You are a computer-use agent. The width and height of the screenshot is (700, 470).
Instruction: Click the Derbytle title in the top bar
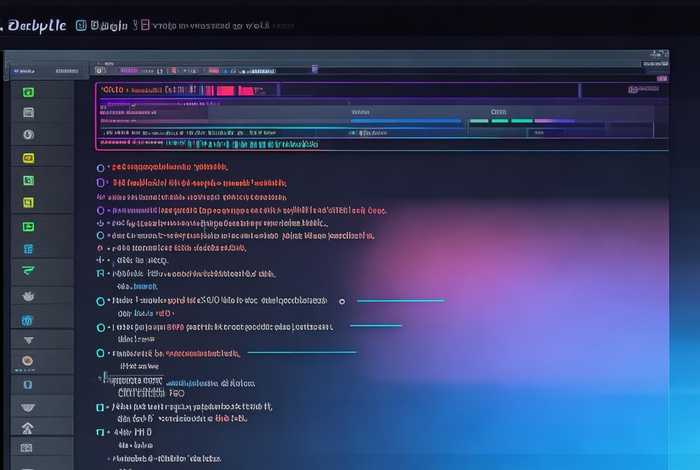[x=36, y=25]
